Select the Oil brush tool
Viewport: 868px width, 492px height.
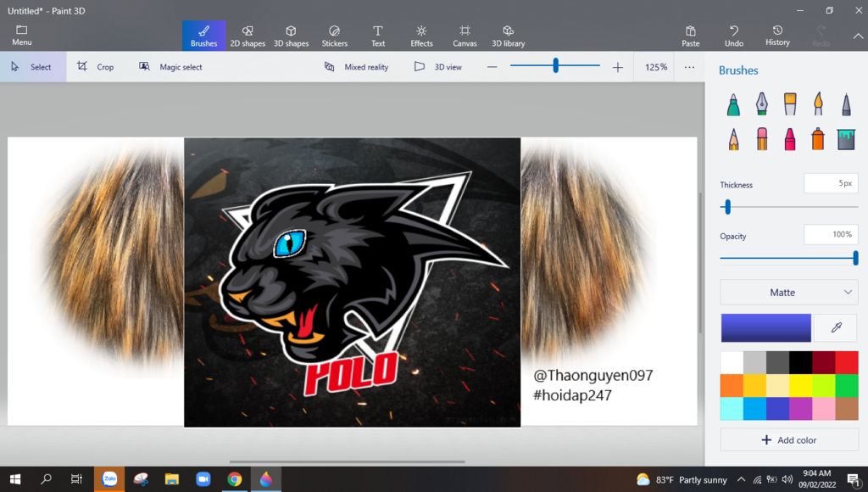(x=790, y=104)
